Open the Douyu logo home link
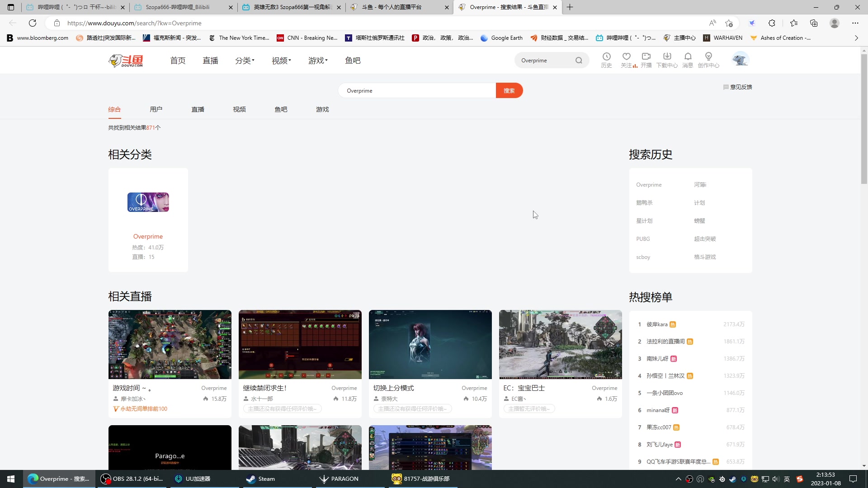The image size is (868, 488). tap(126, 61)
